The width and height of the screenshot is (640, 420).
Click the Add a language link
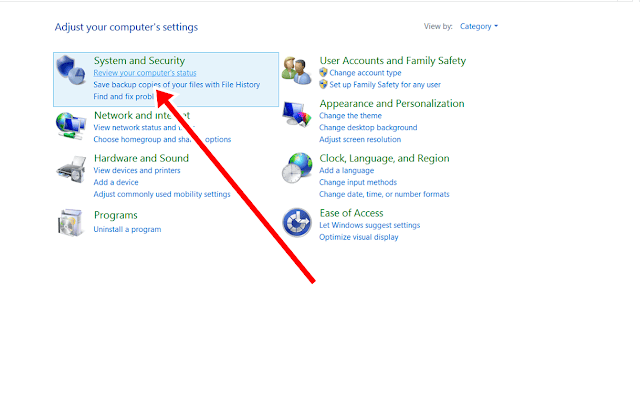347,170
